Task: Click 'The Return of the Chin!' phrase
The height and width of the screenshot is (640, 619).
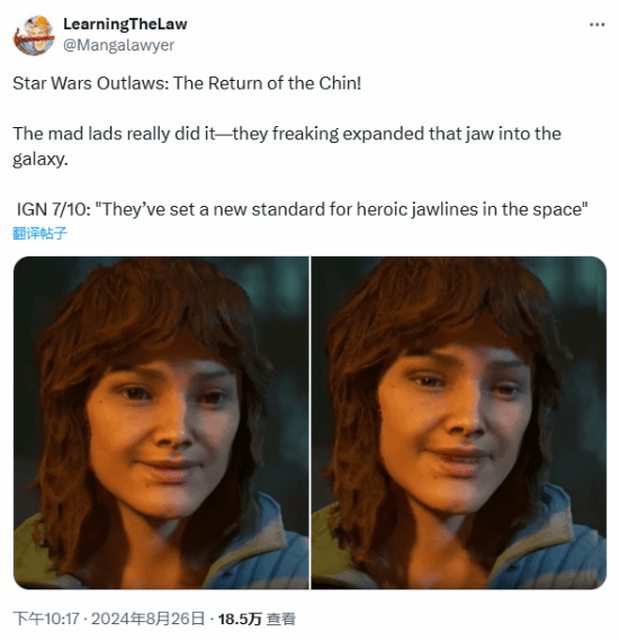Action: pyautogui.click(x=267, y=83)
